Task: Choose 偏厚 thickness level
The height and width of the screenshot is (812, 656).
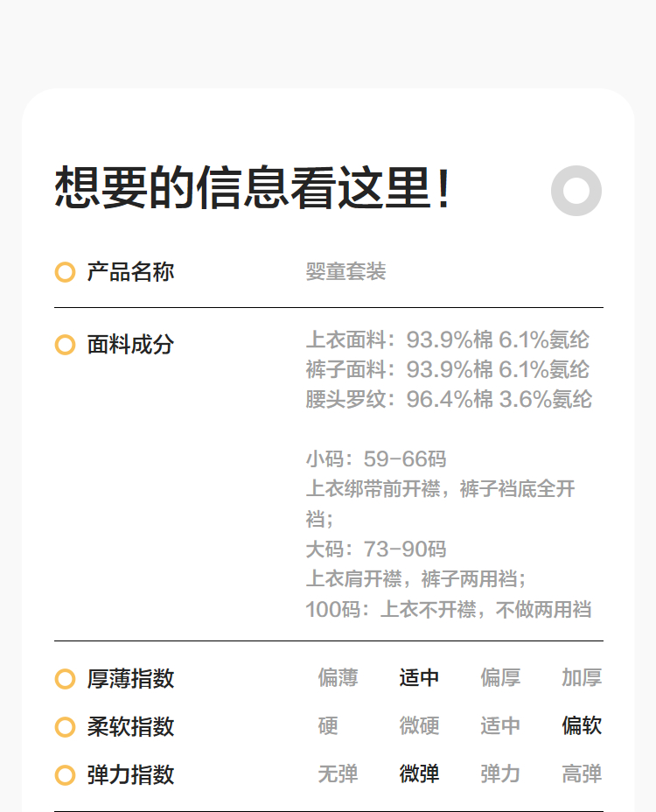Action: point(500,678)
